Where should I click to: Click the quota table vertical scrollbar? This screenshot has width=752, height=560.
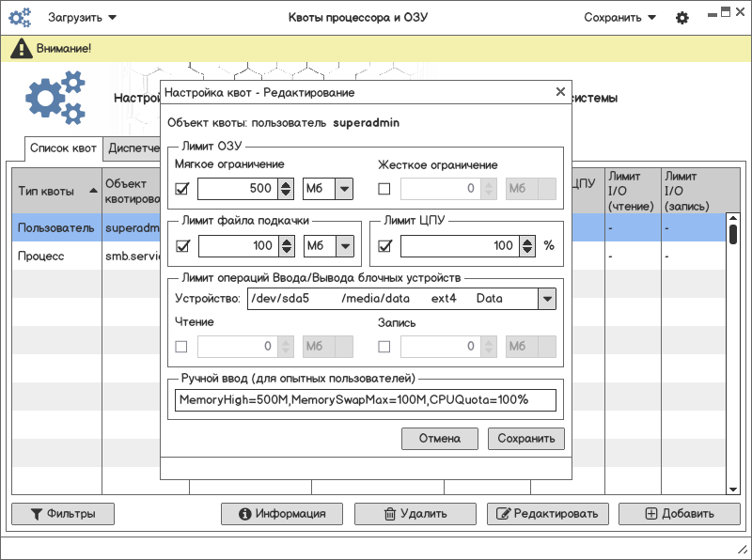point(733,357)
